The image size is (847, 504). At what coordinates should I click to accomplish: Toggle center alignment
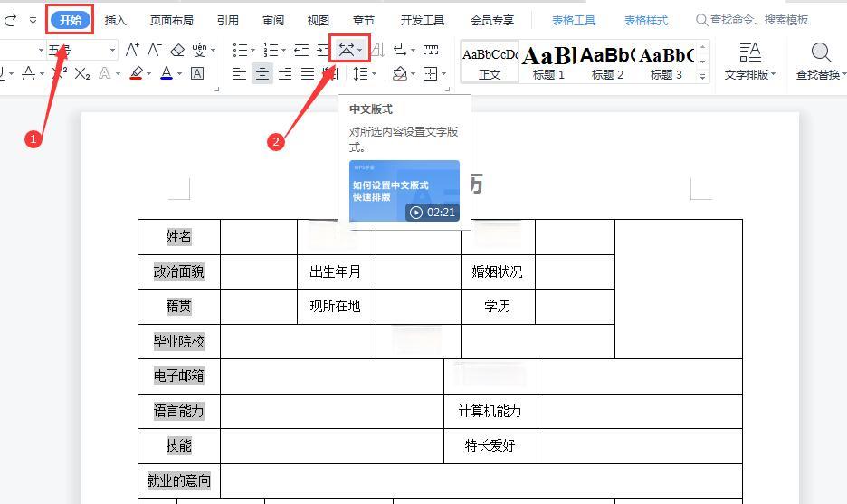click(262, 74)
